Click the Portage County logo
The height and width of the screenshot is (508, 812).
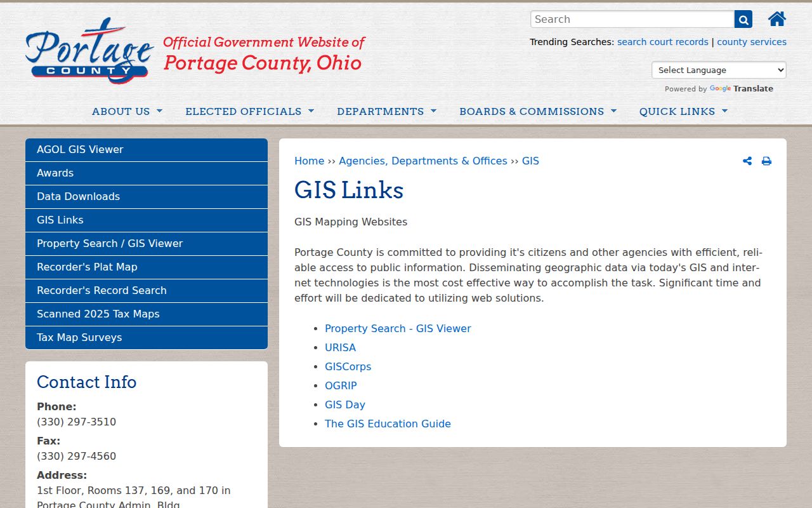[x=89, y=50]
